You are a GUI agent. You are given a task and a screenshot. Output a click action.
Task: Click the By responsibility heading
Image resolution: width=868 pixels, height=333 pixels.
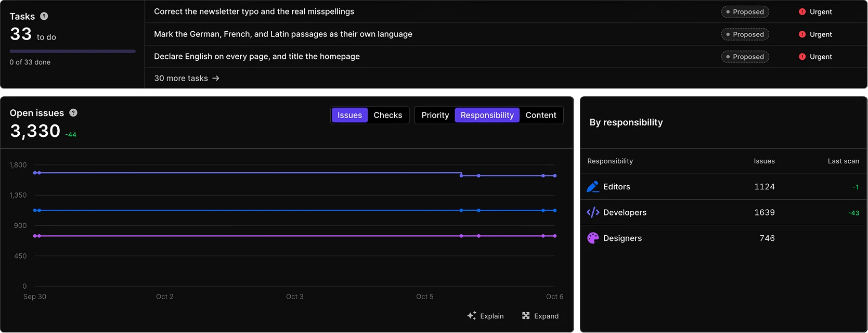coord(626,122)
